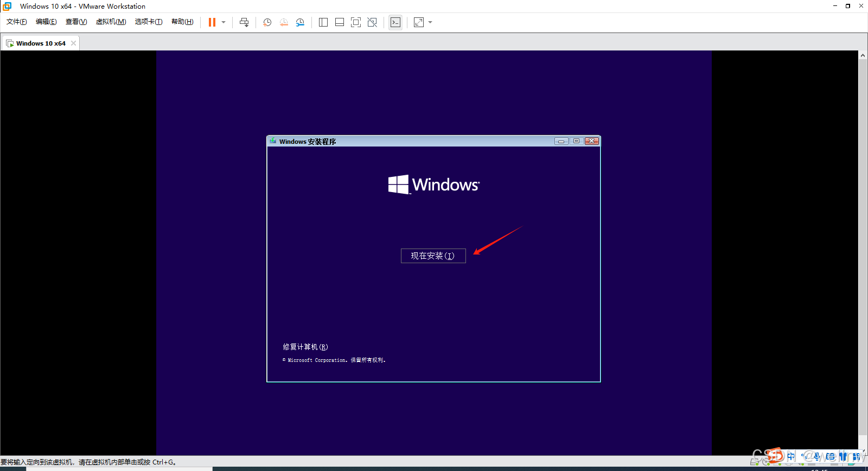Close the Windows 安装程序 window
Screen dimensions: 868x471
pos(592,141)
